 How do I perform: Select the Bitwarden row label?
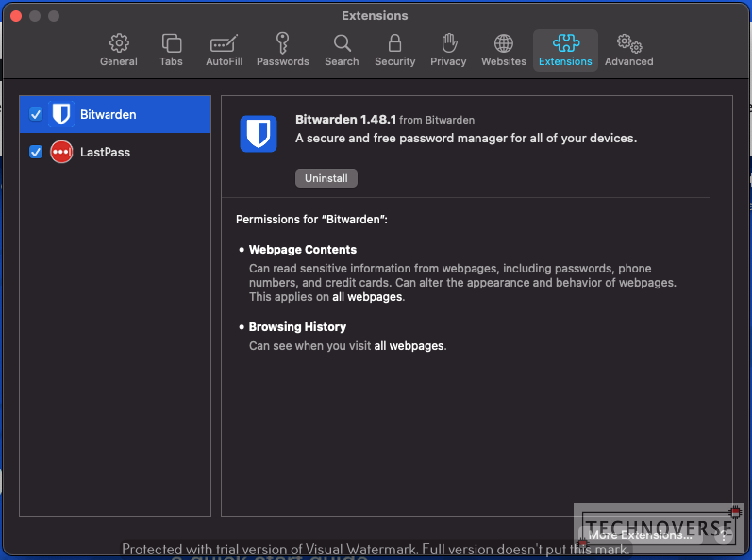click(x=108, y=114)
